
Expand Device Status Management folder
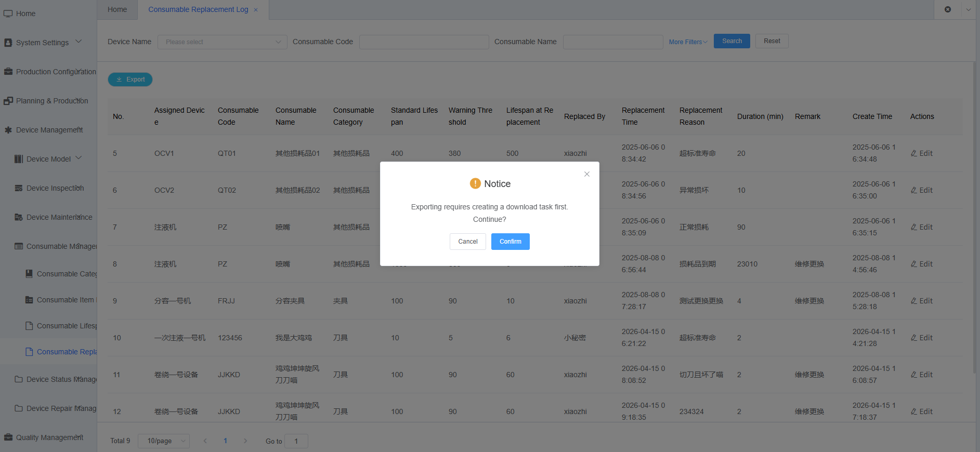click(48, 379)
